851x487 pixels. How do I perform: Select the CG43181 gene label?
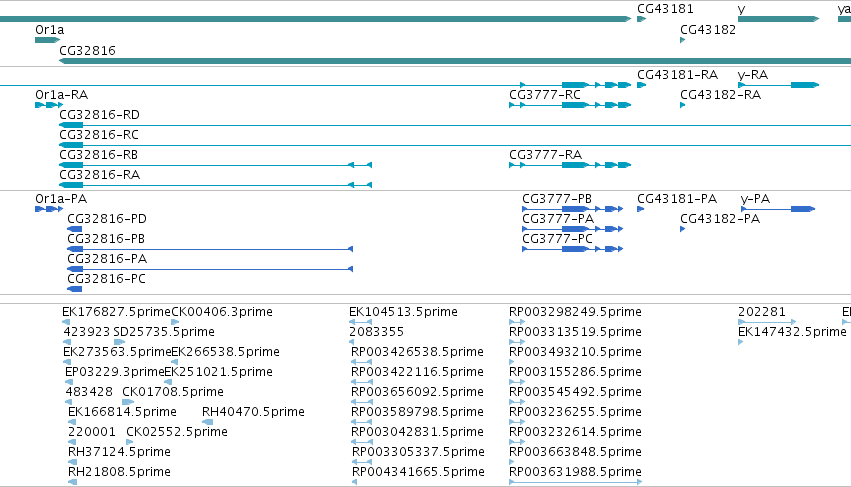click(665, 9)
